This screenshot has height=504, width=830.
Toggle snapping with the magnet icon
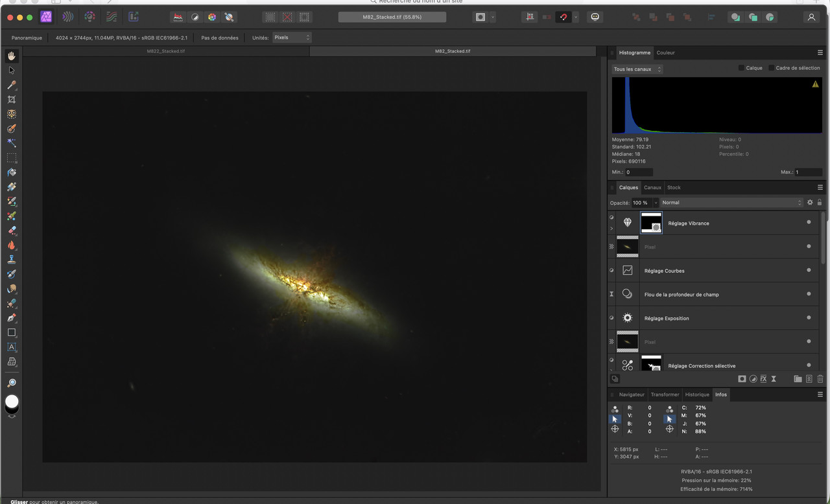[x=563, y=17]
